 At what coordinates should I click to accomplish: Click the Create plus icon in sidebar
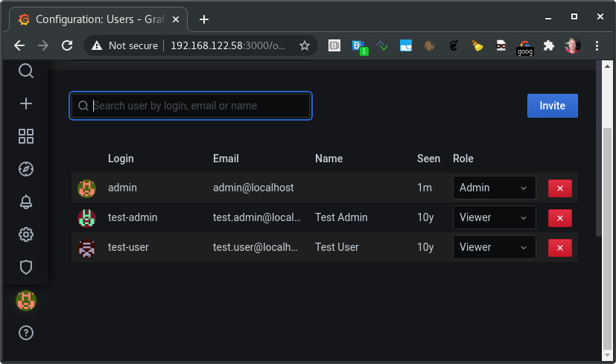coord(26,103)
